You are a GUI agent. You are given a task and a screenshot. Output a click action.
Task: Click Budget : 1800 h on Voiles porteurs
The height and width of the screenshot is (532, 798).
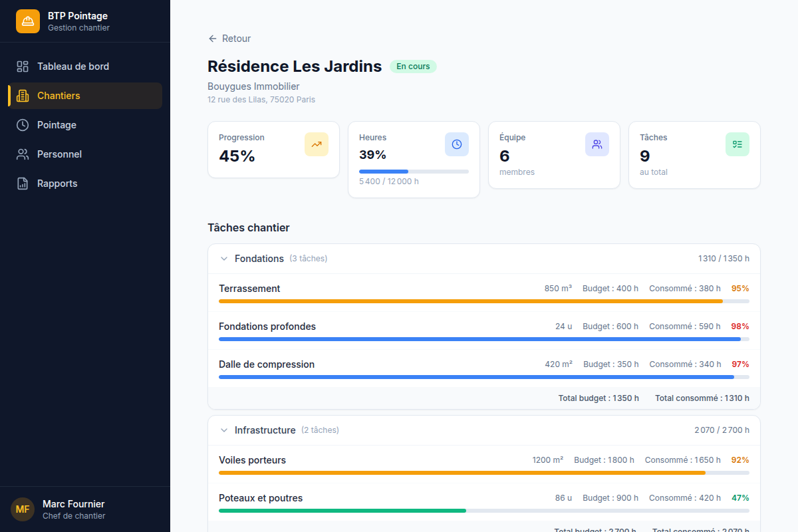pos(604,460)
